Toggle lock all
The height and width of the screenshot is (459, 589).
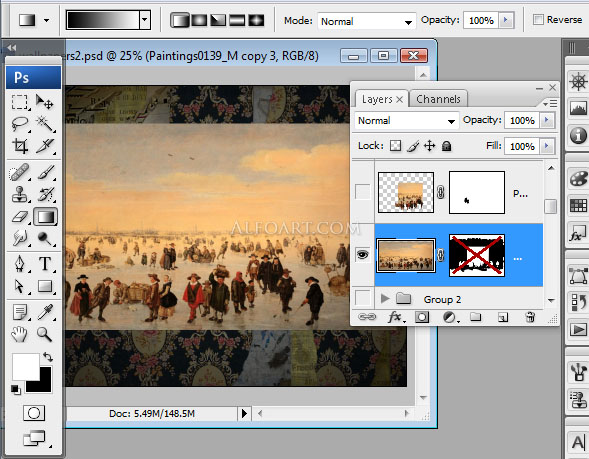pos(446,146)
